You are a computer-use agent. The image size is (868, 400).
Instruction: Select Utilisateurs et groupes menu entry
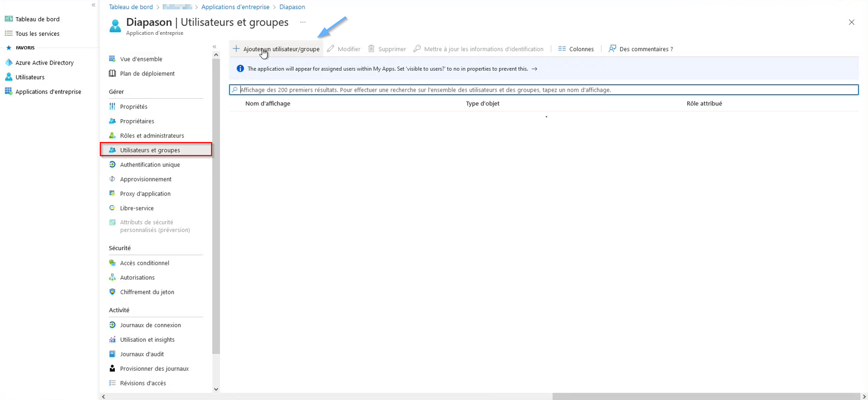[x=150, y=150]
